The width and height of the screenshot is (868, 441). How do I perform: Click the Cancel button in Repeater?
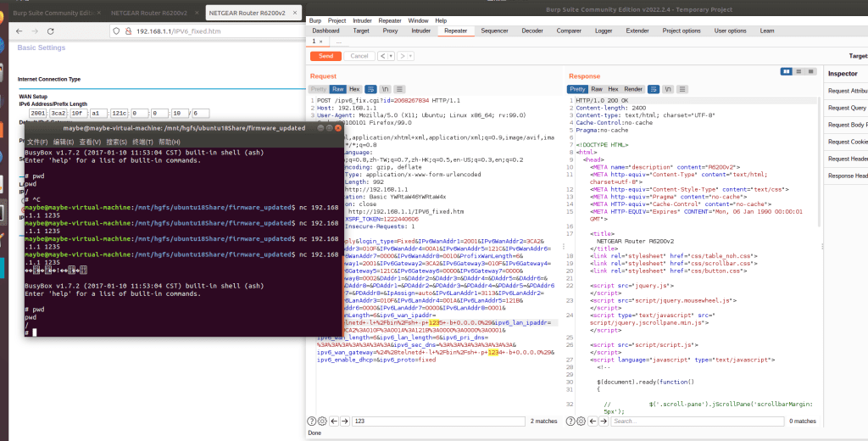tap(359, 56)
